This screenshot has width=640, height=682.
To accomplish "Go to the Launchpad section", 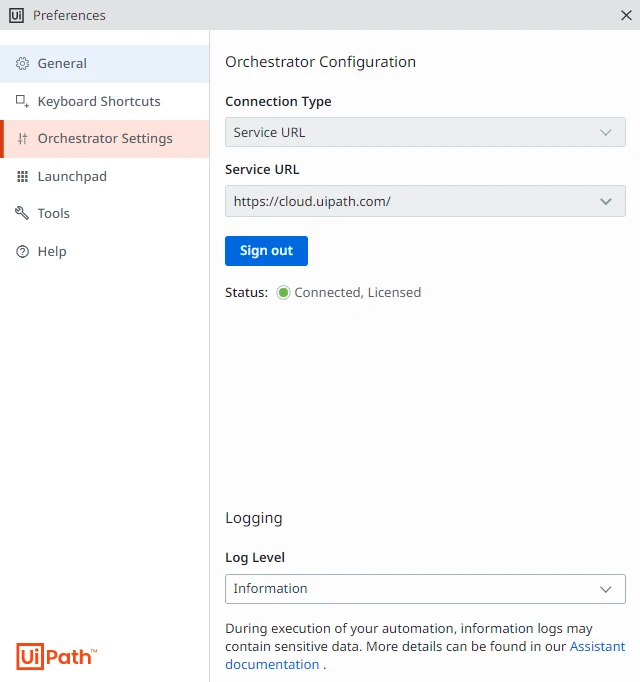I will pos(104,177).
